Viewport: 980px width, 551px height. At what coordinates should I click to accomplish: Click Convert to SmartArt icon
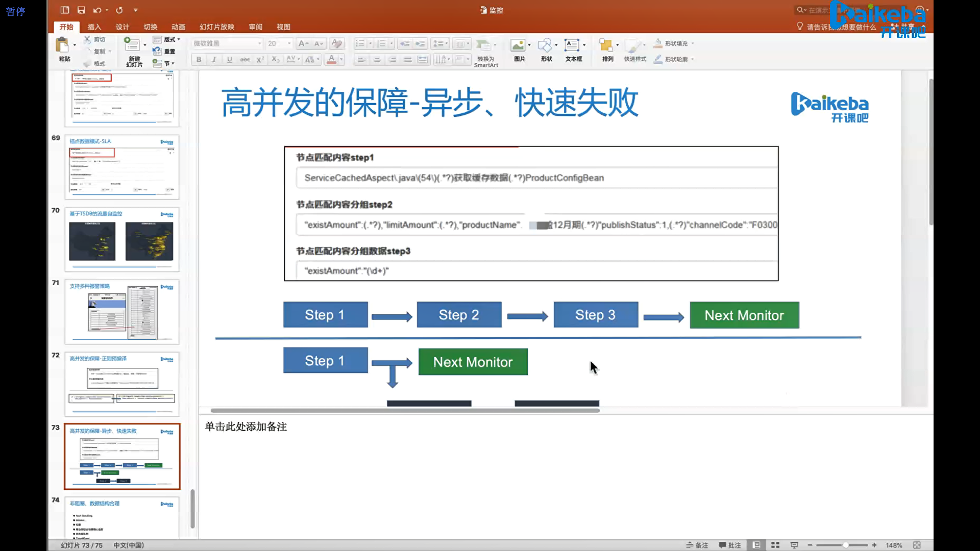tap(483, 46)
